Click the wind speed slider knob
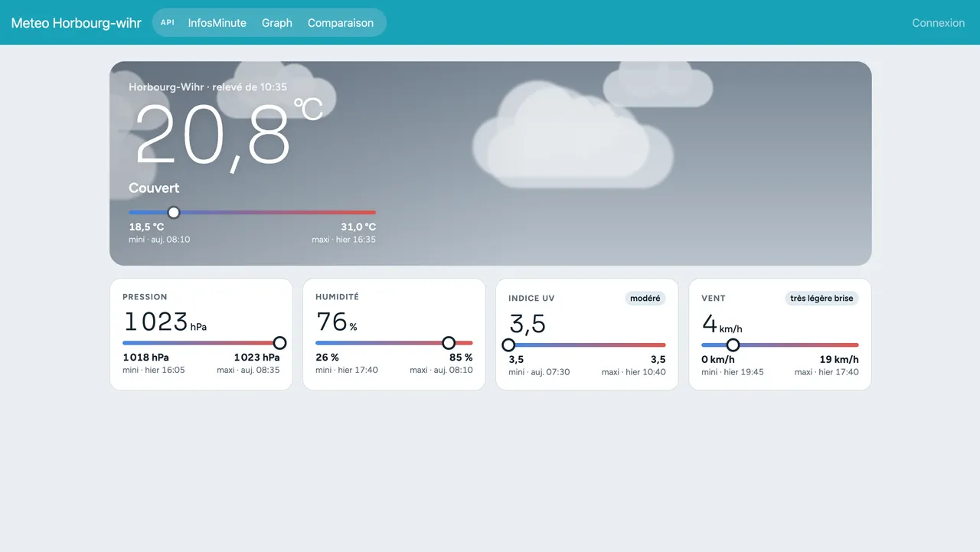The height and width of the screenshot is (552, 980). (733, 345)
